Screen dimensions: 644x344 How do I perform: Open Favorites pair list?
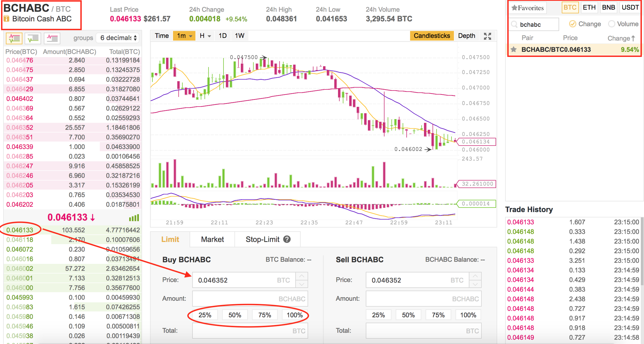coord(528,8)
